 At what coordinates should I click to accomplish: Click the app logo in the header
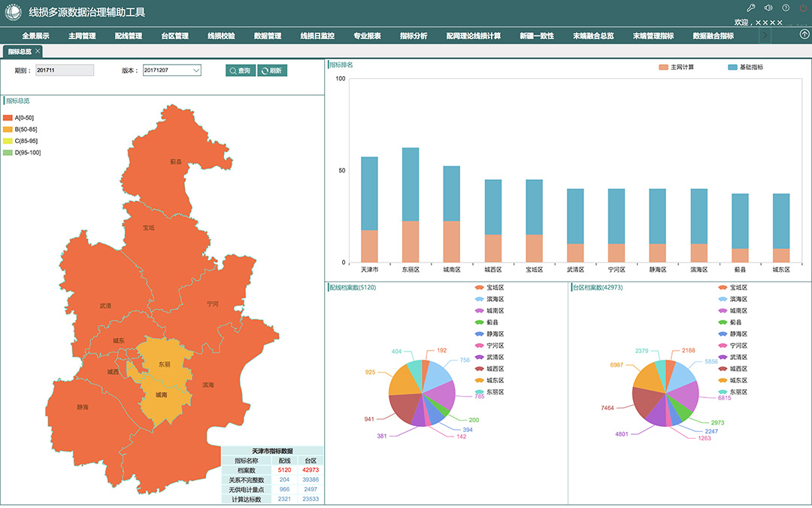point(12,12)
